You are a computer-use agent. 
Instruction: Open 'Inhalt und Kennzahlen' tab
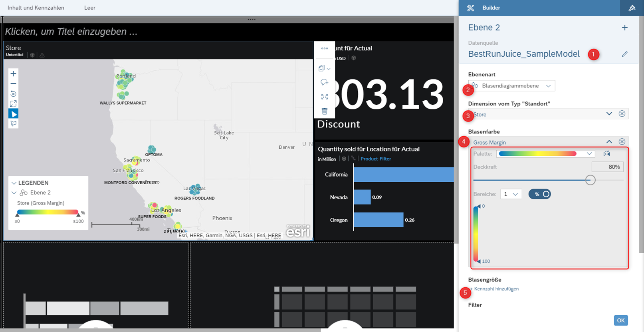(x=36, y=8)
